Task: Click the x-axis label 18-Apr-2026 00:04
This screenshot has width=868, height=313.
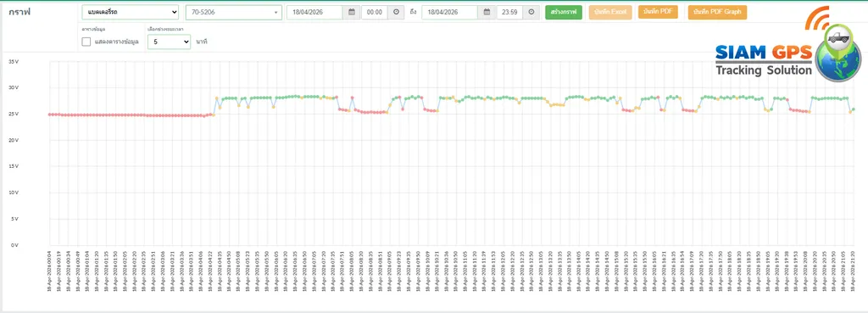Action: pyautogui.click(x=50, y=271)
